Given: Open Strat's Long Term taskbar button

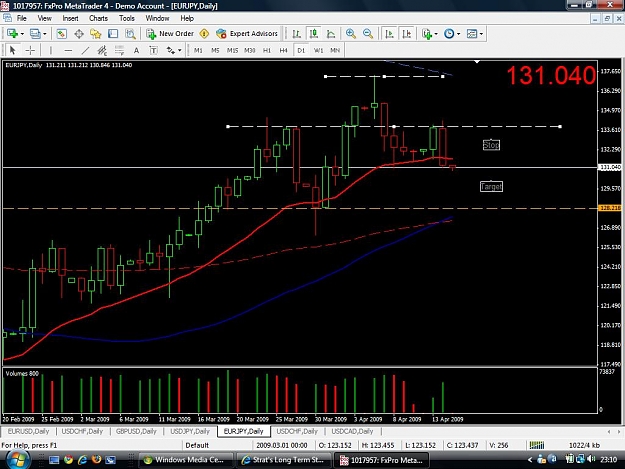Looking at the screenshot, I should 284,460.
